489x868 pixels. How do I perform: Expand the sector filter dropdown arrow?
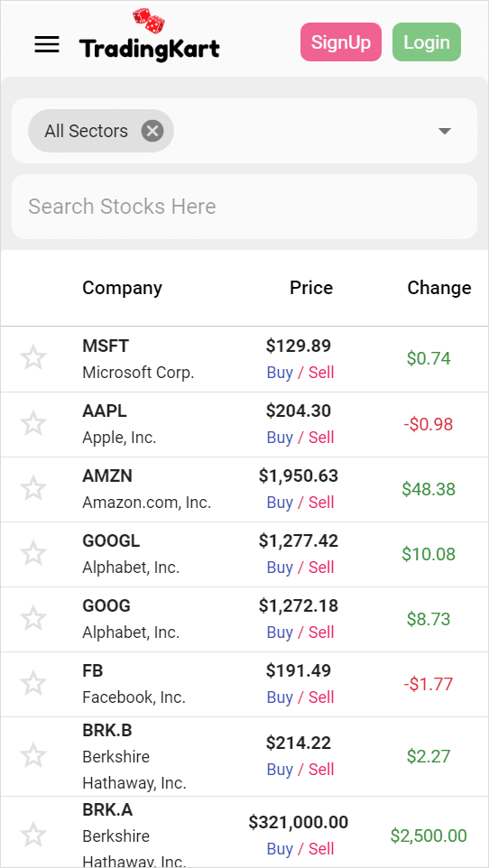click(445, 131)
